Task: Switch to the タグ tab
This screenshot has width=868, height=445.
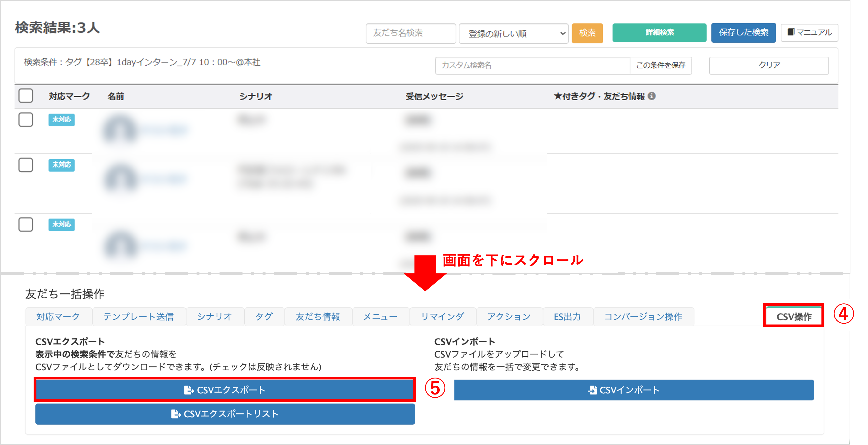Action: tap(264, 317)
